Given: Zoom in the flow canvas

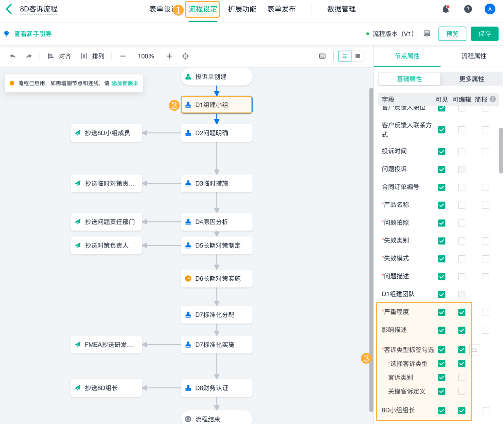Looking at the screenshot, I should coord(169,56).
